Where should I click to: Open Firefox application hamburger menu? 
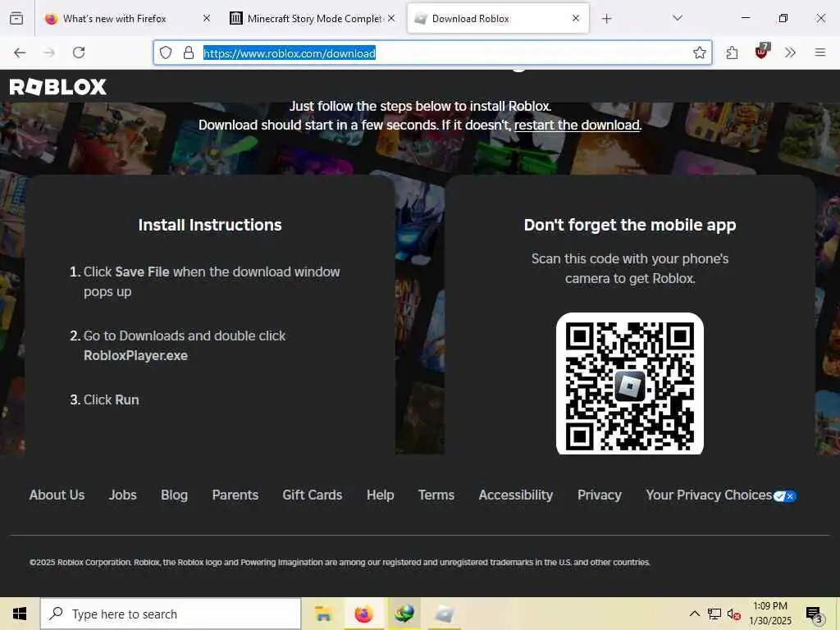pyautogui.click(x=820, y=52)
